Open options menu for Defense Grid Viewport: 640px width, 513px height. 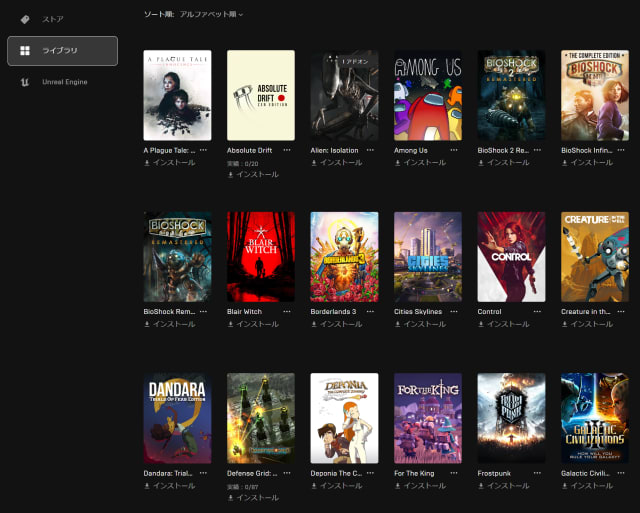[x=287, y=473]
